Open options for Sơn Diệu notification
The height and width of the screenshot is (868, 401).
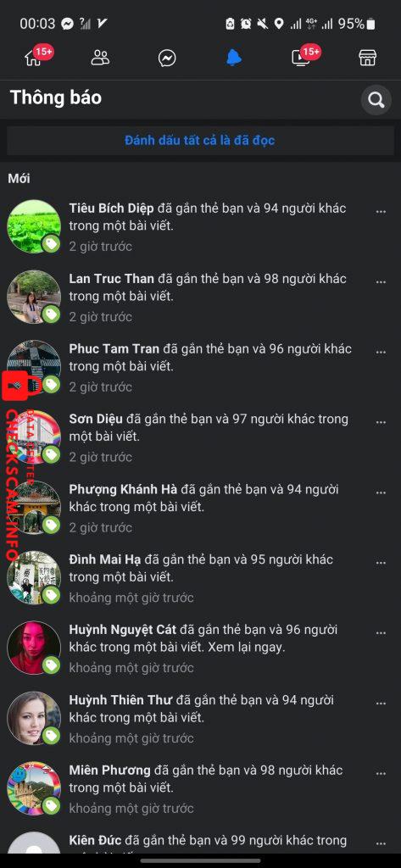click(x=381, y=422)
